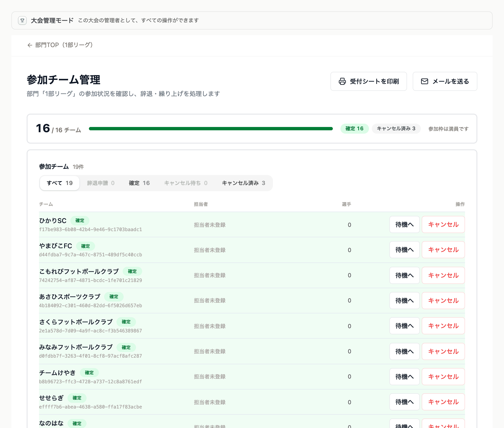Click the 確定 badge next to チームけやき
504x428 pixels.
(x=89, y=373)
